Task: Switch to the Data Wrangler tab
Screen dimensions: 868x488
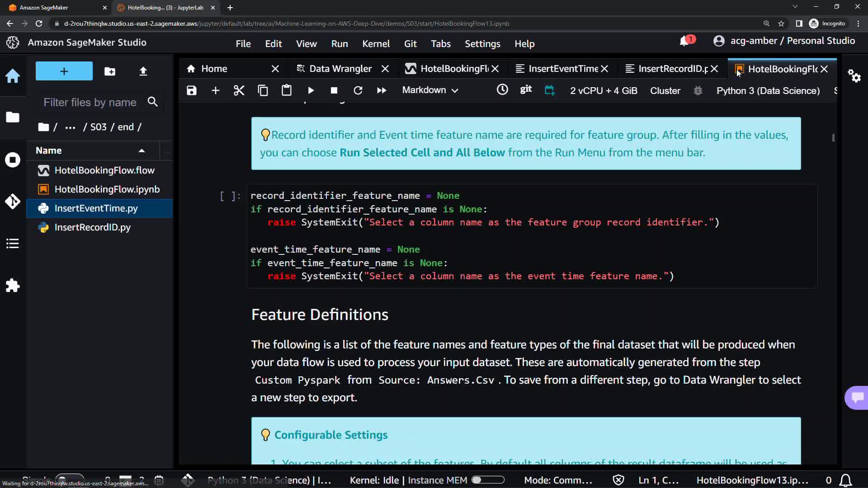Action: [340, 69]
